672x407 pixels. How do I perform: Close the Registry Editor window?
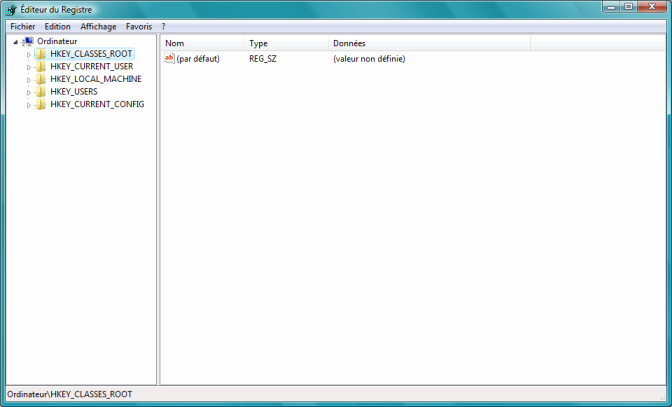(651, 7)
